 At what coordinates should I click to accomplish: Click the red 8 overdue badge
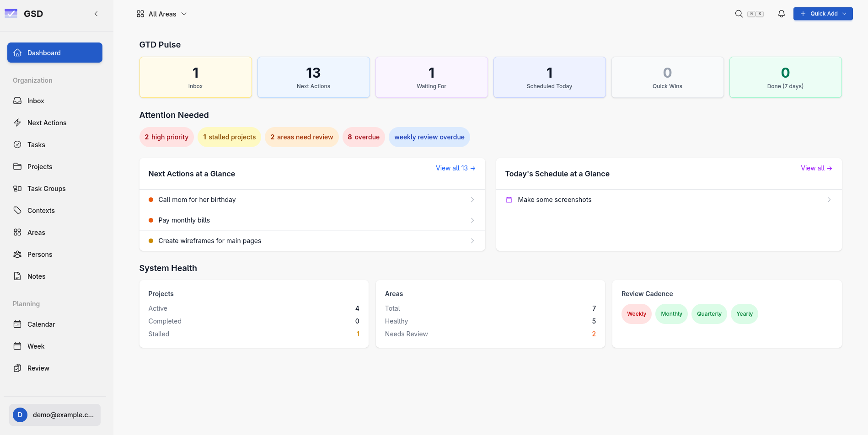coord(364,137)
